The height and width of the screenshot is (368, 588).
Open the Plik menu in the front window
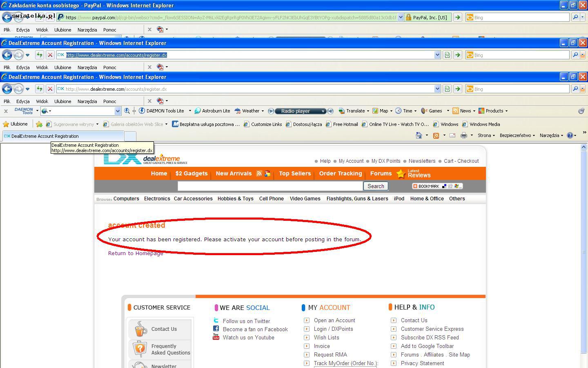[7, 101]
